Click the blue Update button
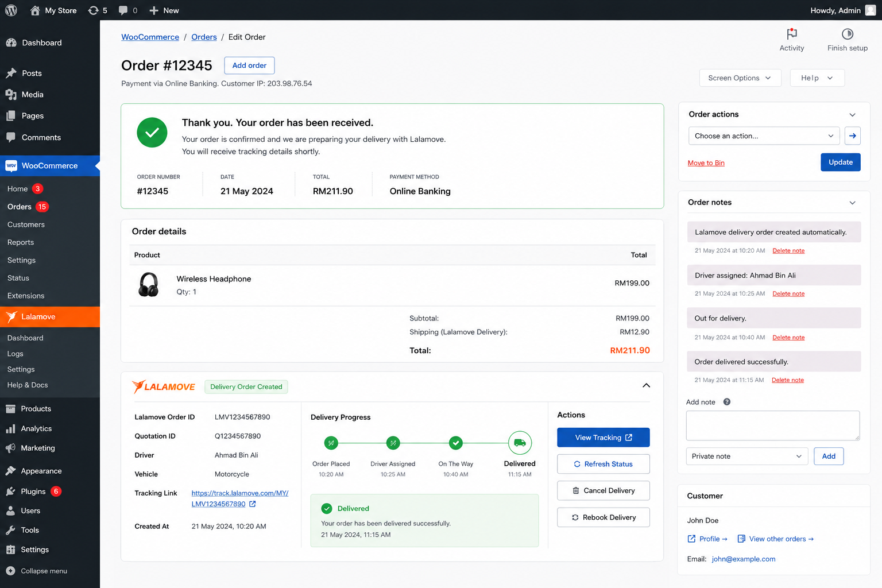 click(x=841, y=163)
